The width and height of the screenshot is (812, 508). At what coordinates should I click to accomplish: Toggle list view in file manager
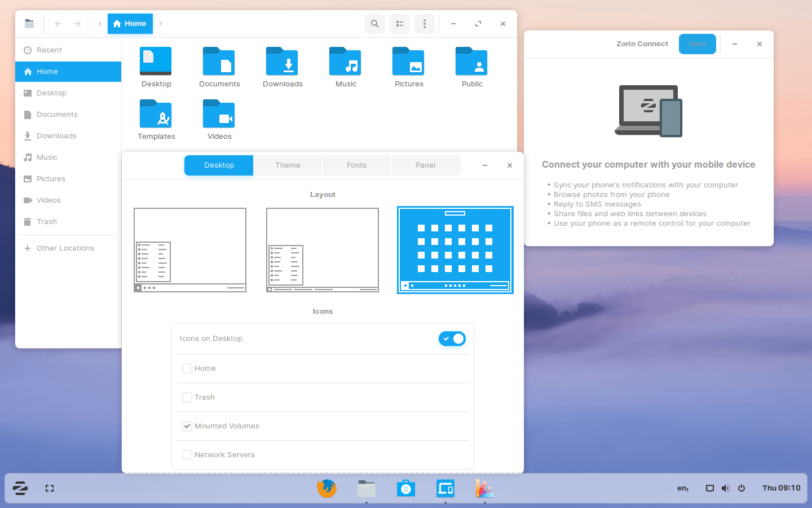(400, 24)
